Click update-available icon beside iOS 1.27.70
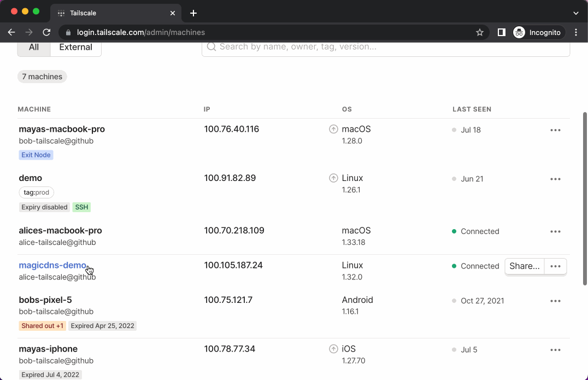Viewport: 588px width, 380px height. pyautogui.click(x=333, y=349)
